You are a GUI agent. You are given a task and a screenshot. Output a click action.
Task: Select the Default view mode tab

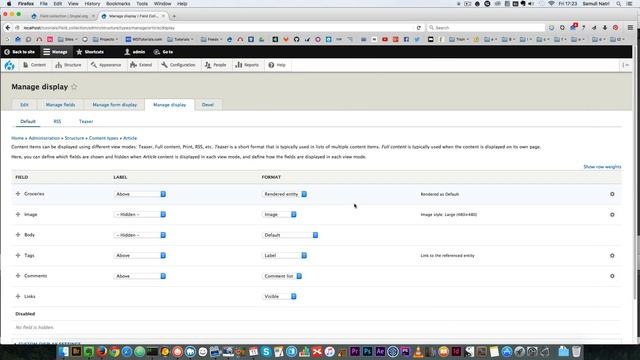pyautogui.click(x=28, y=121)
